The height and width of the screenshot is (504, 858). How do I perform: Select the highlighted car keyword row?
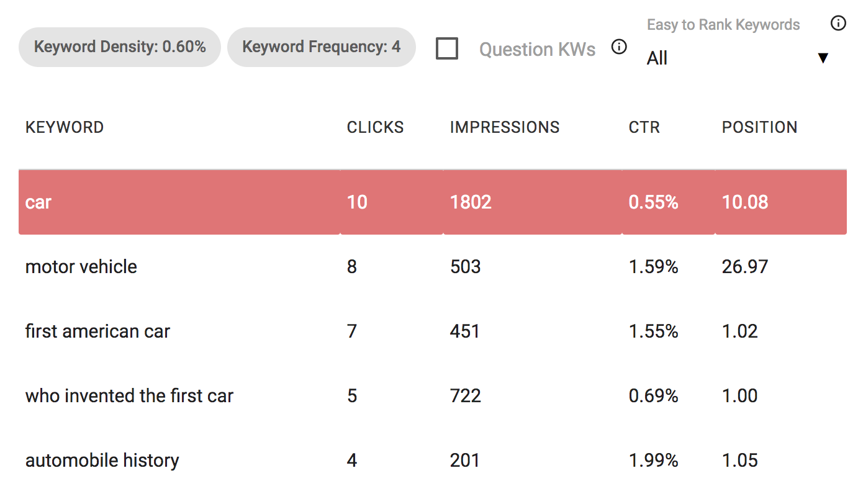pos(38,202)
